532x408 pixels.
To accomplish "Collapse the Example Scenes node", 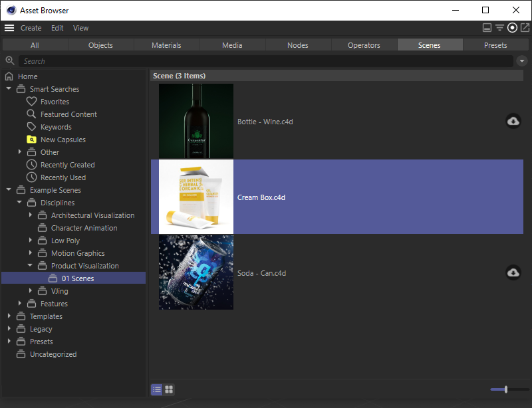I will (9, 189).
